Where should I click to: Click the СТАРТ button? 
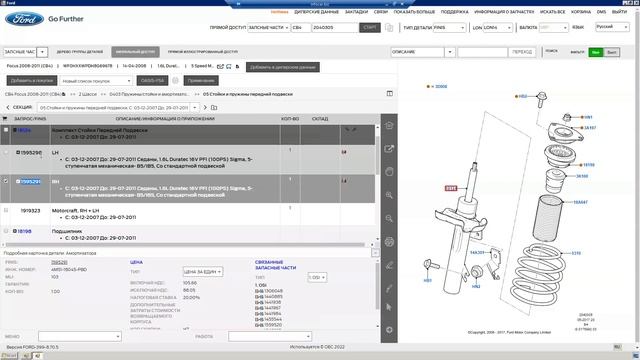click(x=370, y=27)
